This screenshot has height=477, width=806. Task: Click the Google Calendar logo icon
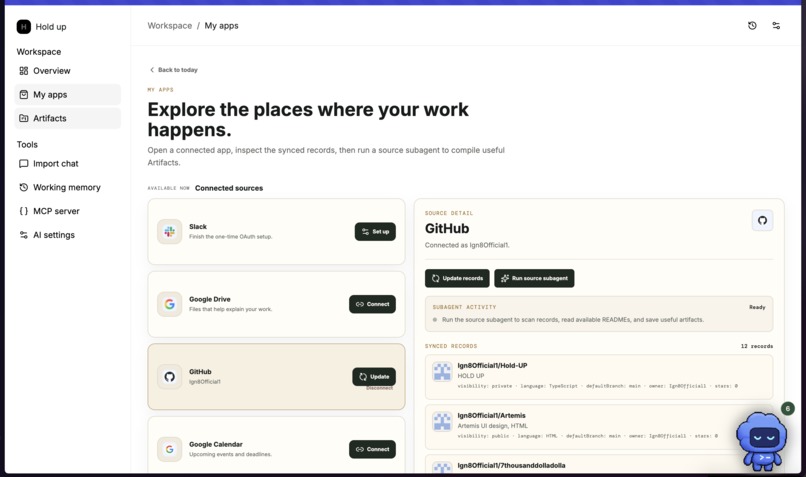tap(170, 449)
